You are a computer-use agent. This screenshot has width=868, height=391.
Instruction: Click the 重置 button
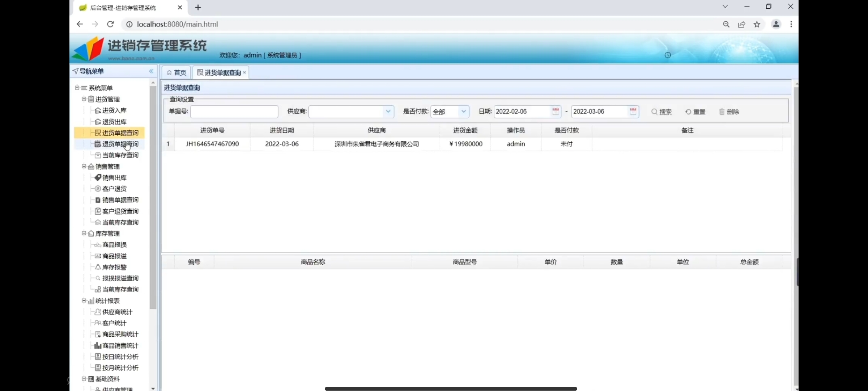coord(695,112)
